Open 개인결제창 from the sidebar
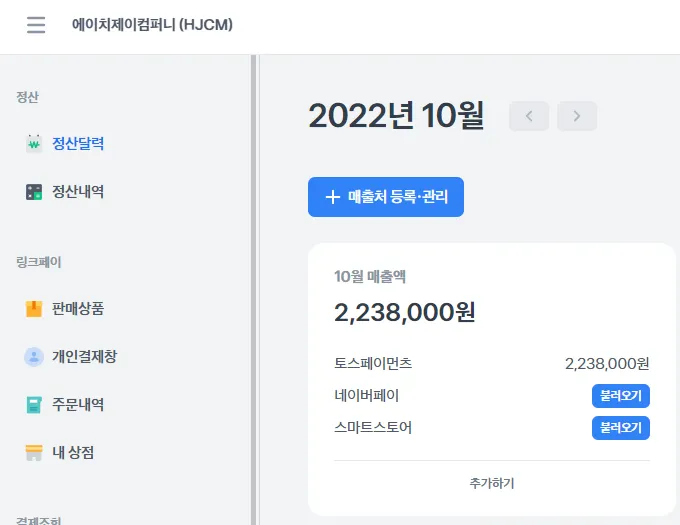This screenshot has width=680, height=525. pos(85,357)
